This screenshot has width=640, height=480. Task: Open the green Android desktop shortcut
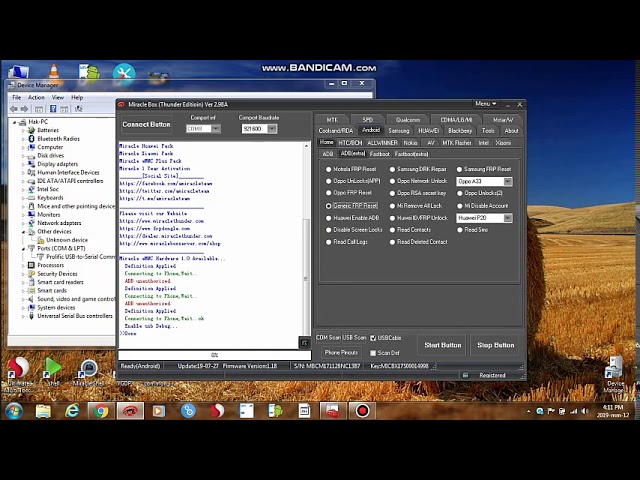[x=89, y=71]
